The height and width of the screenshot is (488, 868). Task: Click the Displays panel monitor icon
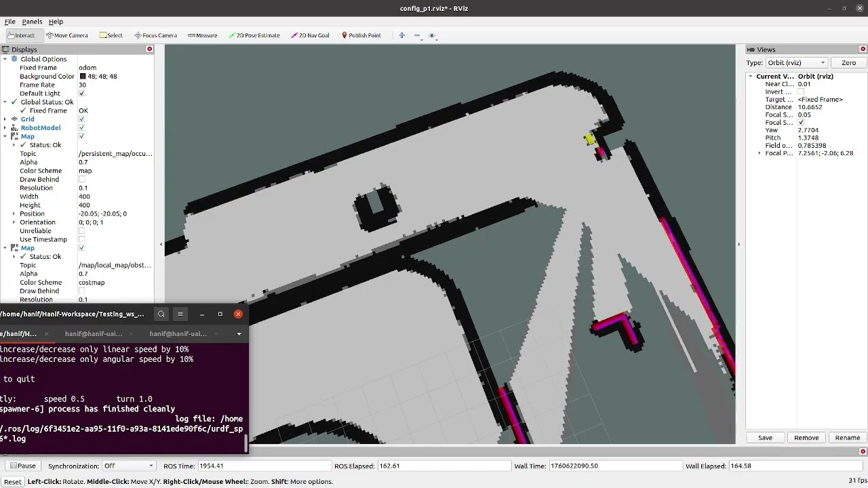point(5,49)
